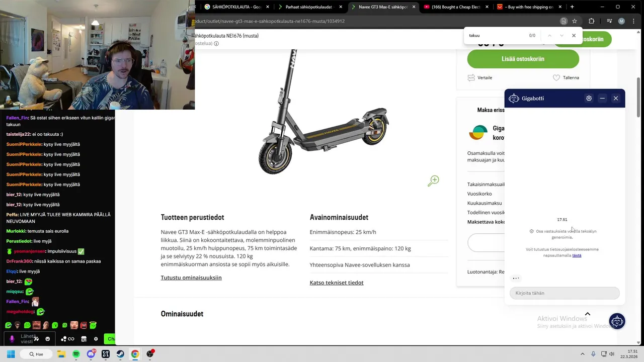Open stream chat settings gear
This screenshot has height=362, width=644.
(x=96, y=339)
